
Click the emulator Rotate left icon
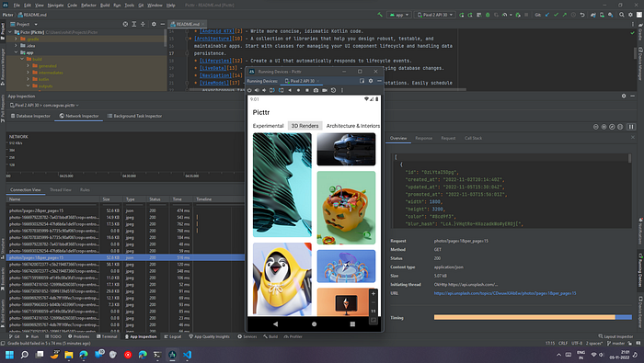[x=272, y=90]
